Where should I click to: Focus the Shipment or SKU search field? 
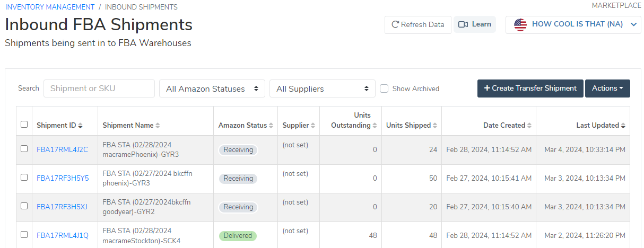pyautogui.click(x=99, y=88)
